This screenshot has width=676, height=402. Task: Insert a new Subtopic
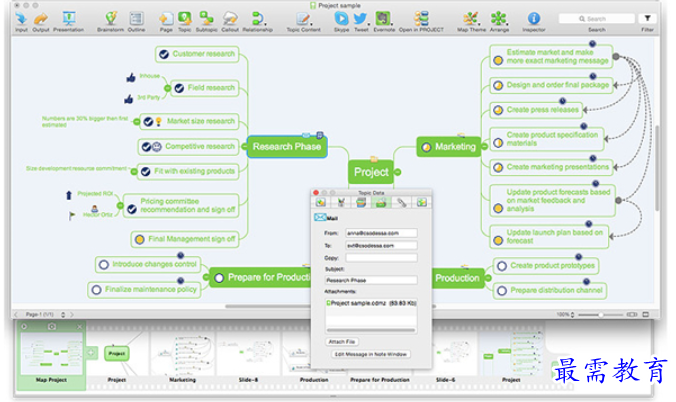pos(207,22)
